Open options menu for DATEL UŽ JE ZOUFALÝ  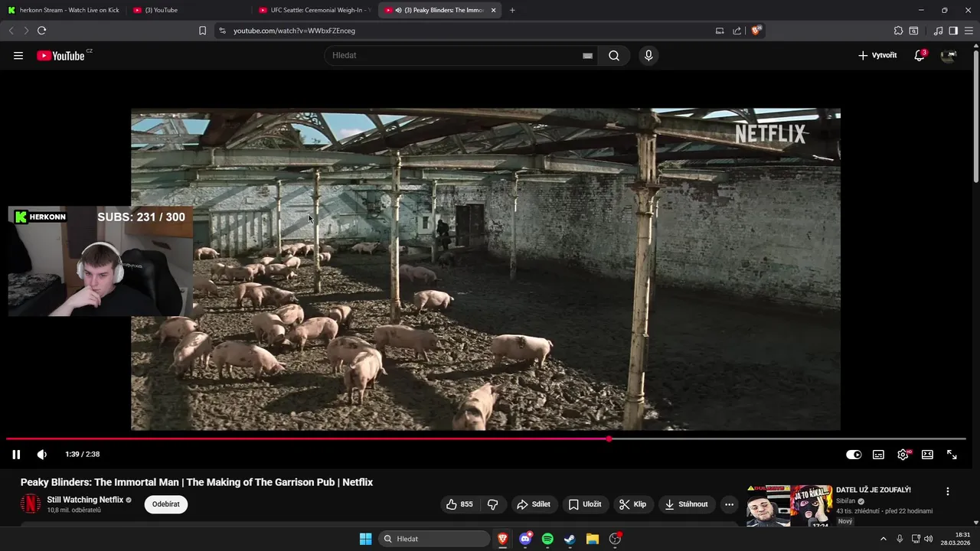(948, 491)
